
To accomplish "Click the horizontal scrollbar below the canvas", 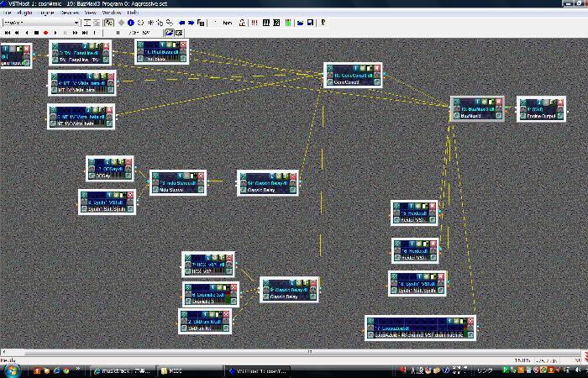I will [291, 352].
